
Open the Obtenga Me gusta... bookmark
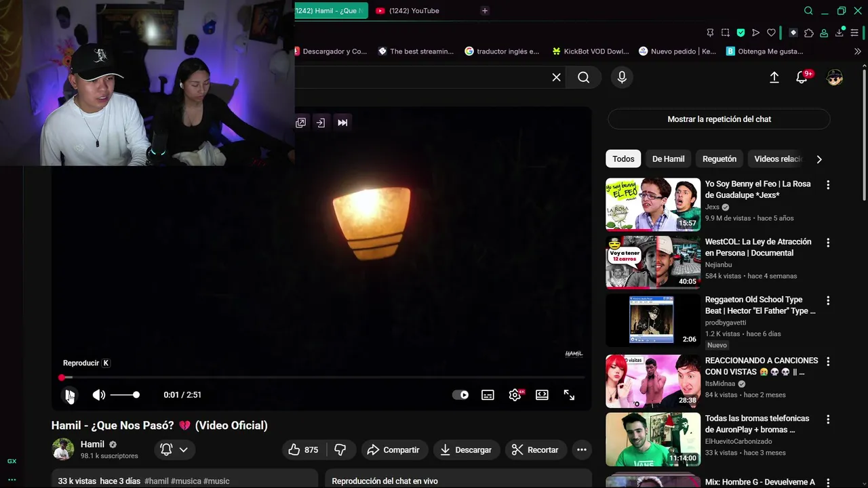tap(765, 52)
